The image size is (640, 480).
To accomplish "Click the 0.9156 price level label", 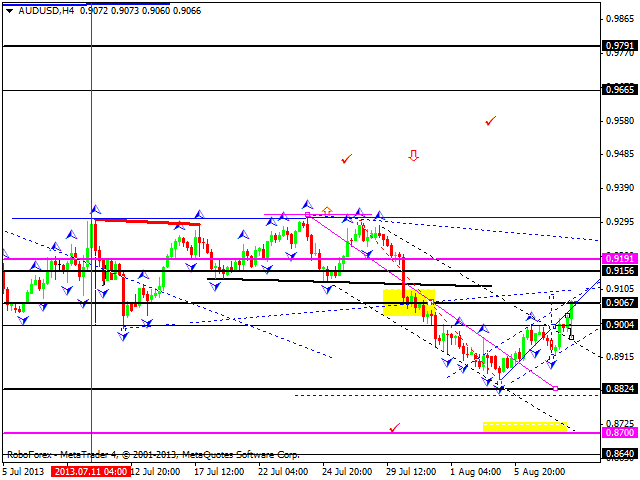I will [x=620, y=271].
